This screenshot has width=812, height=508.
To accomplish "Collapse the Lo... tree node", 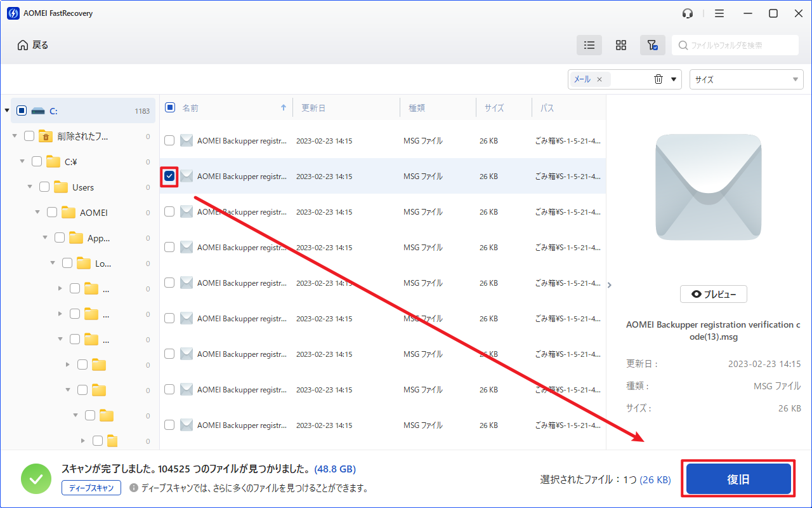I will coord(53,263).
